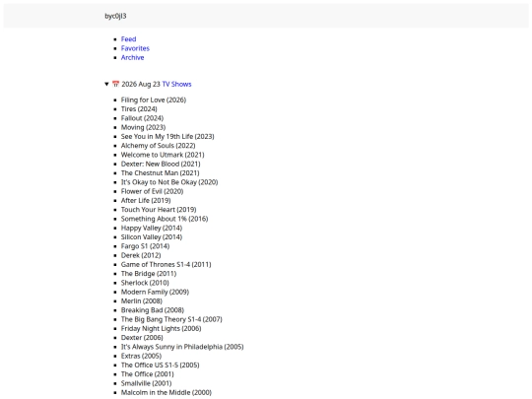
Task: Select the text 'The Bridge (2011)'
Action: point(149,274)
